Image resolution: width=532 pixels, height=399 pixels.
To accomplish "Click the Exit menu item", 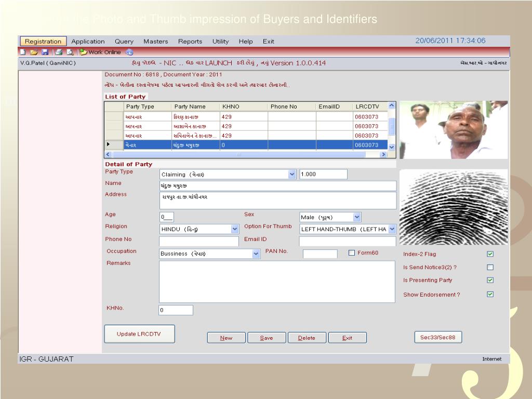I will tap(269, 42).
